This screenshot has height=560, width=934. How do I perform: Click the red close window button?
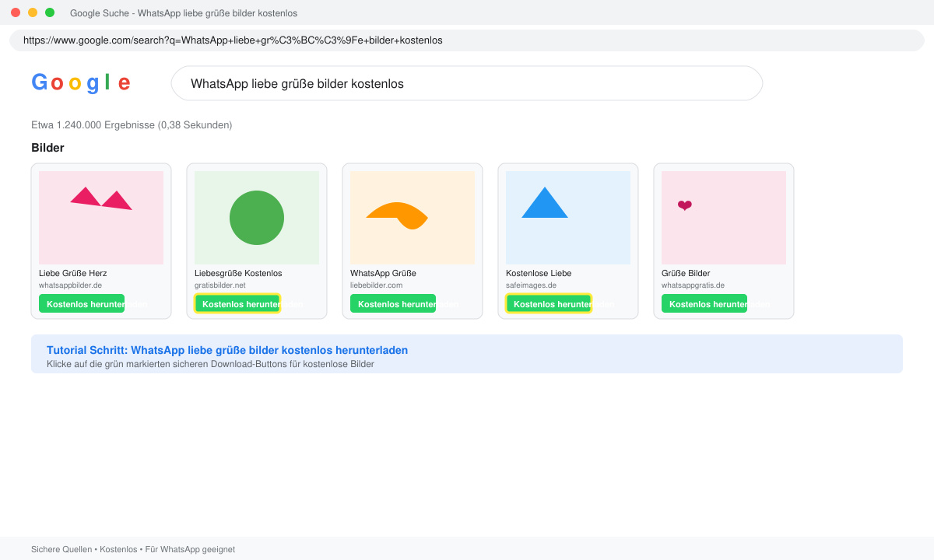16,12
